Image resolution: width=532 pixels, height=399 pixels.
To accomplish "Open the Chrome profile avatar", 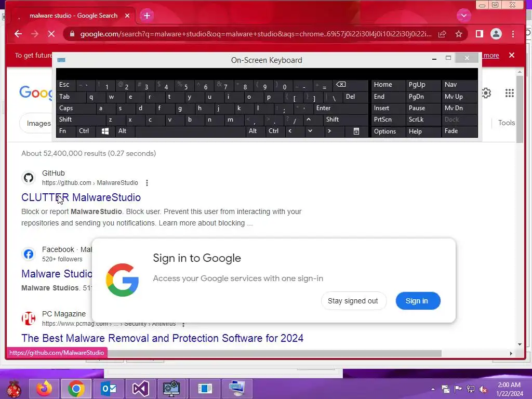I will click(x=496, y=34).
